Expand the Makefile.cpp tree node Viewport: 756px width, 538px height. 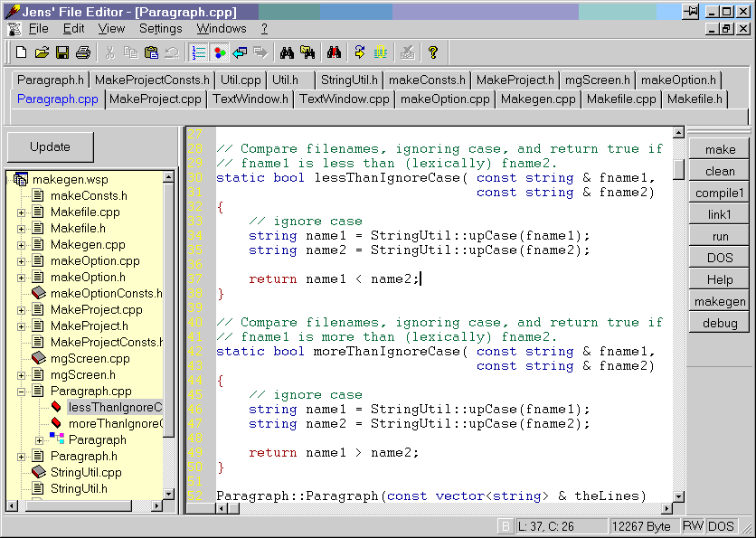[x=21, y=212]
